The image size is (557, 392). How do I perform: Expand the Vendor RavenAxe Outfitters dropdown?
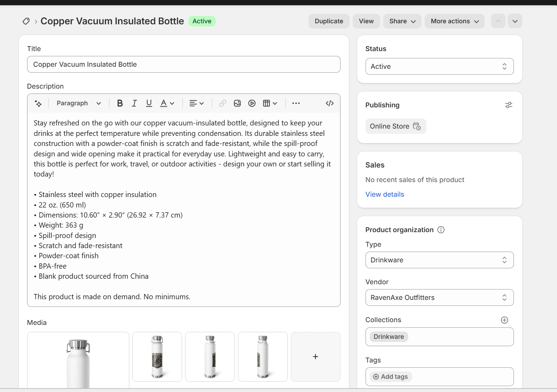(440, 297)
